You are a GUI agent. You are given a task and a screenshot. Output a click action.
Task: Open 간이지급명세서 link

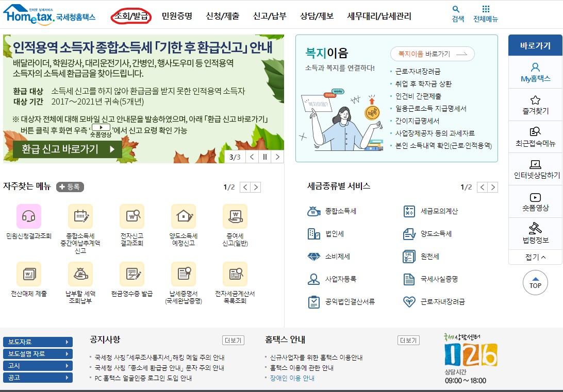coord(417,121)
